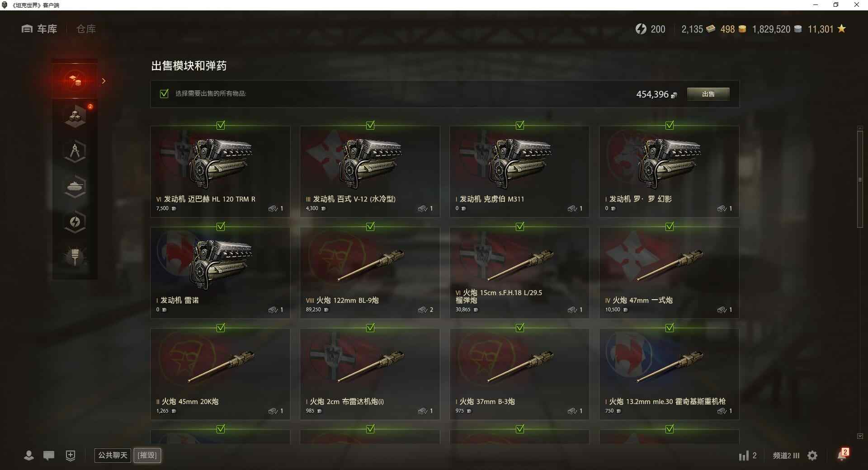Viewport: 868px width, 470px height.
Task: Open the sell modules sidebar icon
Action: click(75, 81)
